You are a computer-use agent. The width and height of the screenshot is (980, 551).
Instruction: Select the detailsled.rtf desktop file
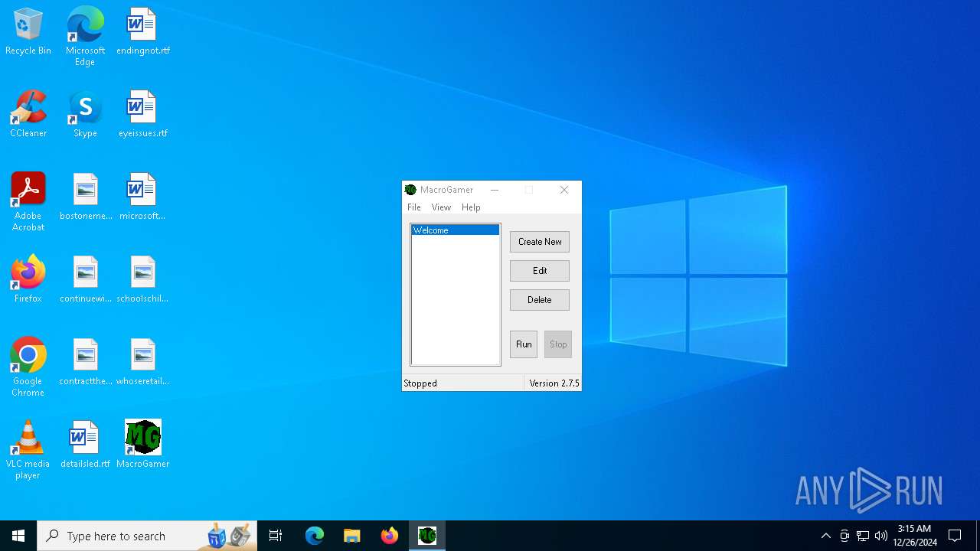(85, 445)
